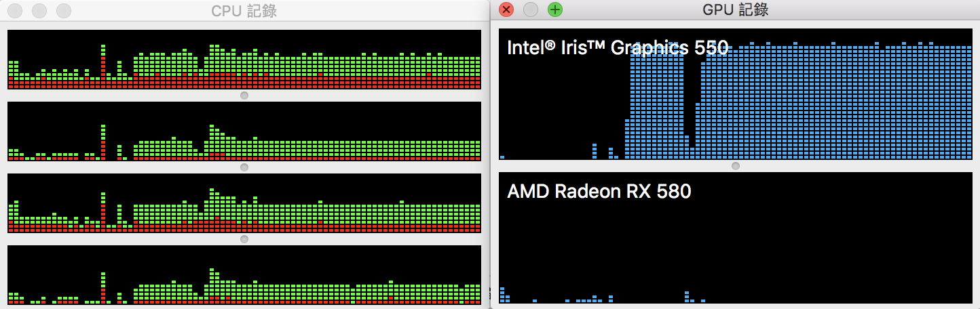Select the first CPU core history graph
This screenshot has width=980, height=309.
(244, 59)
